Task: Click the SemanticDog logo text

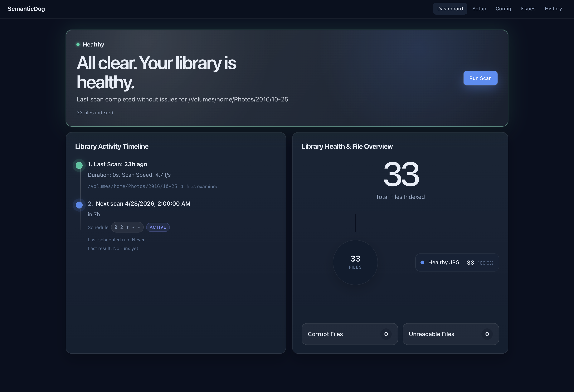Action: (26, 9)
